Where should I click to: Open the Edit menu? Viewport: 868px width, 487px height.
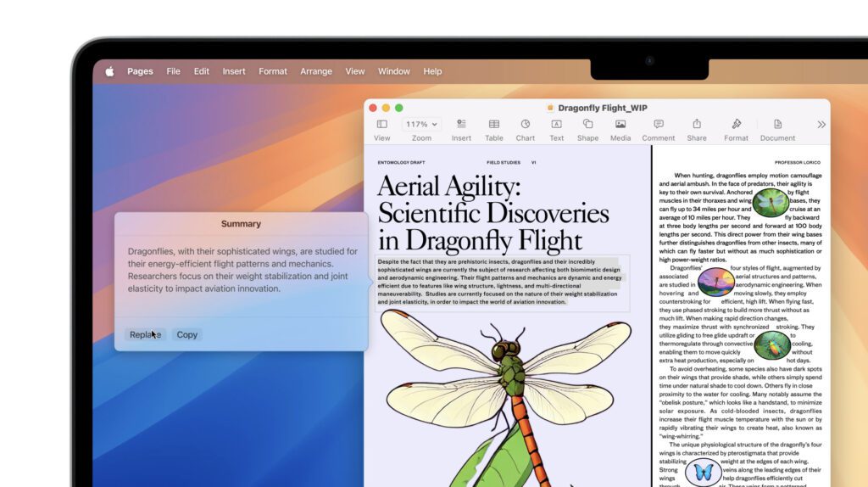pos(202,71)
